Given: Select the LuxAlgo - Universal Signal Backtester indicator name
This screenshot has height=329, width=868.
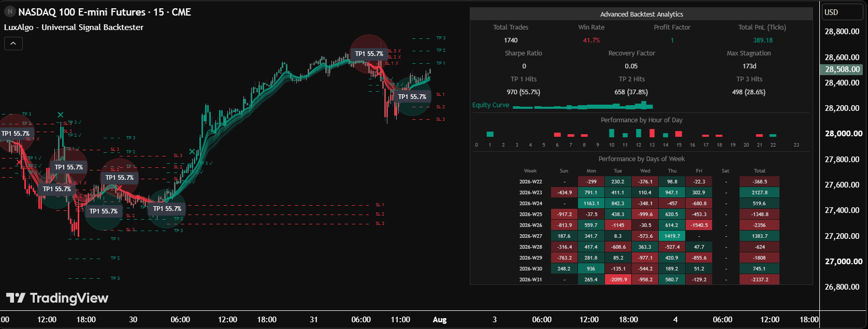Looking at the screenshot, I should click(x=74, y=27).
